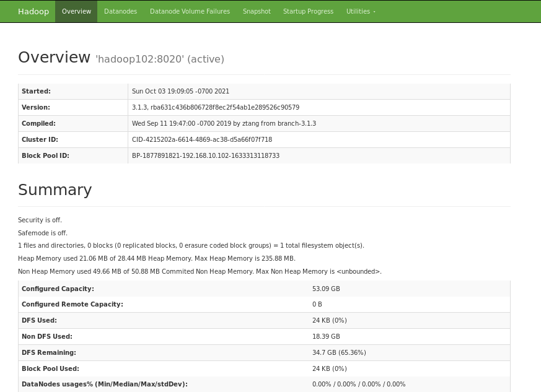541x392 pixels.
Task: Open the Startup Progress tab
Action: 308,11
